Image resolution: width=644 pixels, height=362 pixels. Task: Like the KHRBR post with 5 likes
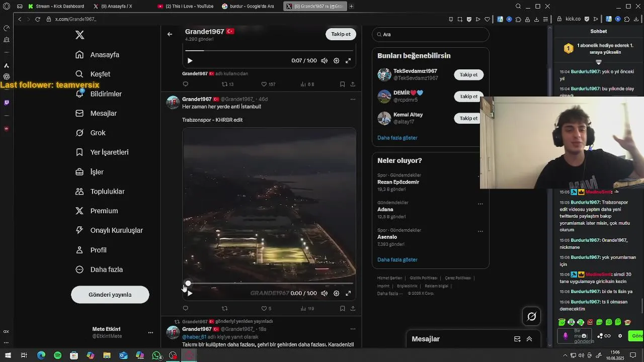point(266,308)
